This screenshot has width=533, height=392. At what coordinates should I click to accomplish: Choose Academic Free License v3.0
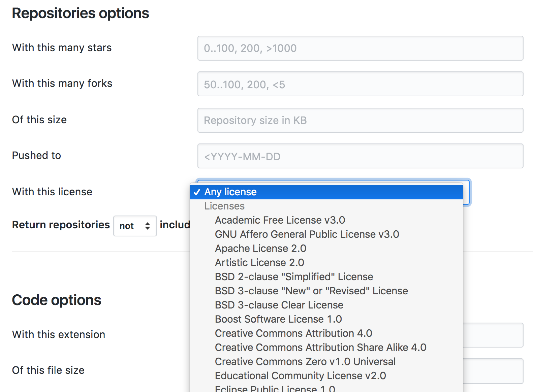[x=280, y=220]
